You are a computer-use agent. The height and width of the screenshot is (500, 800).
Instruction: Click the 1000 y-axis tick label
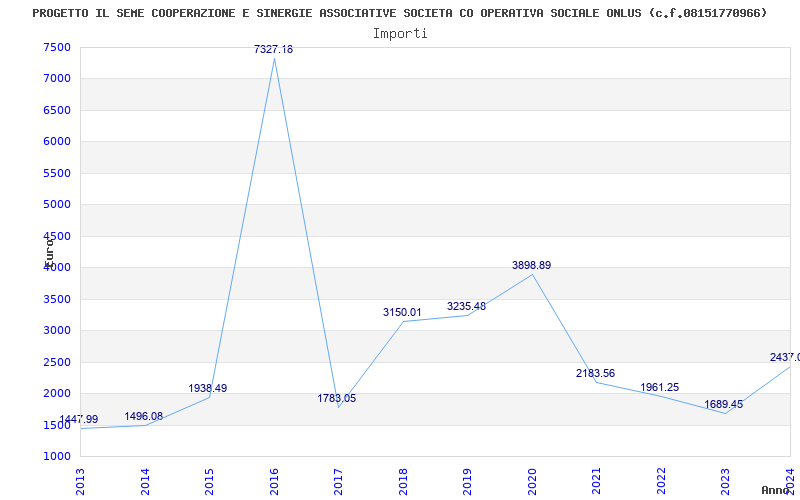click(x=57, y=457)
